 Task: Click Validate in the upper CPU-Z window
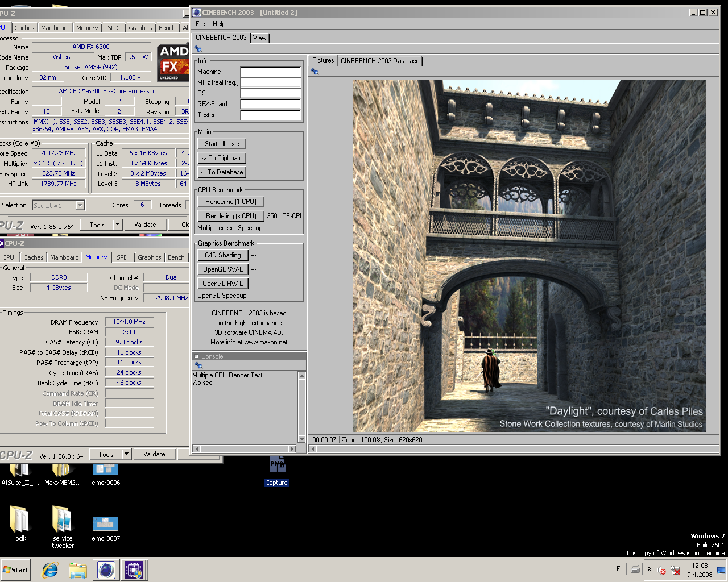(x=145, y=225)
